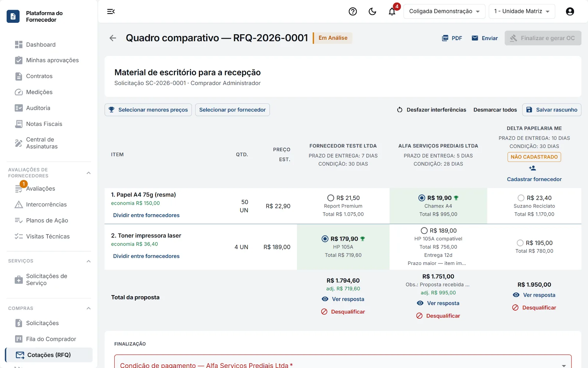Click the Intercorrências warning icon
The height and width of the screenshot is (368, 588).
click(19, 204)
